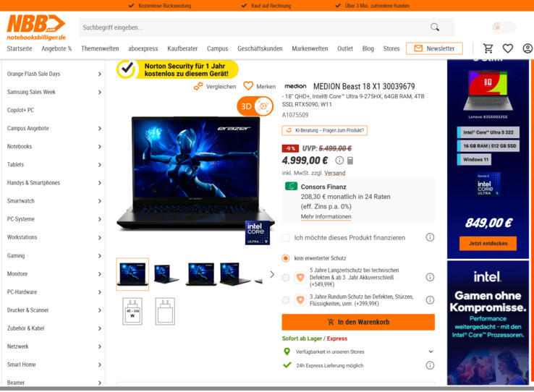Click info icon next to financing checkbox

click(430, 237)
